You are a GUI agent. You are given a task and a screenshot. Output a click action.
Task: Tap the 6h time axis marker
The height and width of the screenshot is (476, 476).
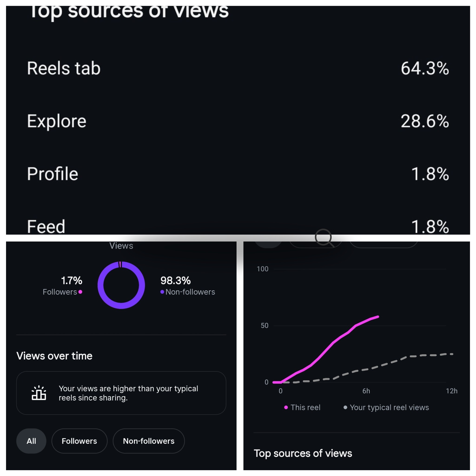pos(366,391)
